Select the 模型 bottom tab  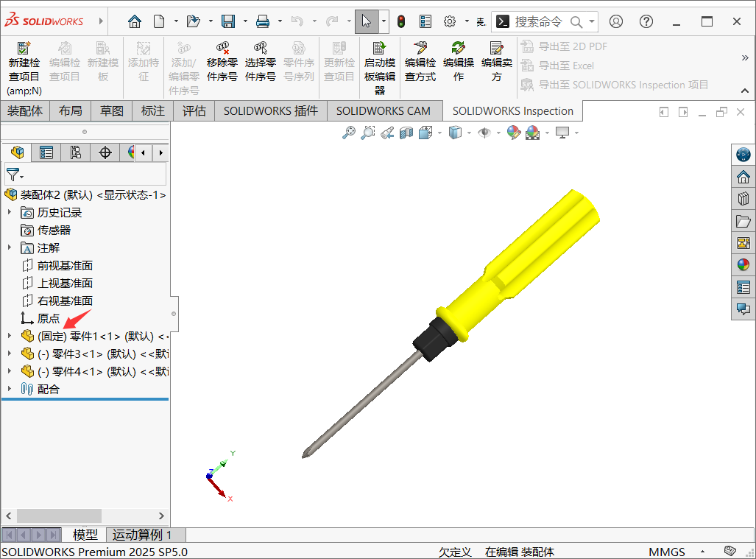click(x=85, y=535)
